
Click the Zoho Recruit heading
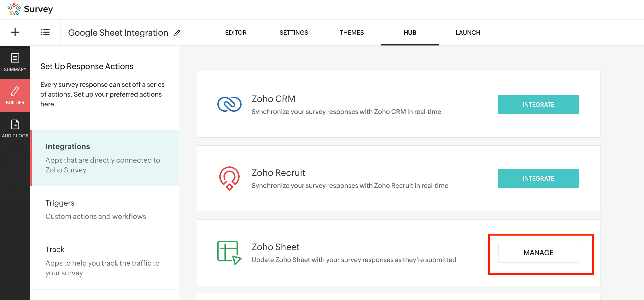pyautogui.click(x=278, y=173)
